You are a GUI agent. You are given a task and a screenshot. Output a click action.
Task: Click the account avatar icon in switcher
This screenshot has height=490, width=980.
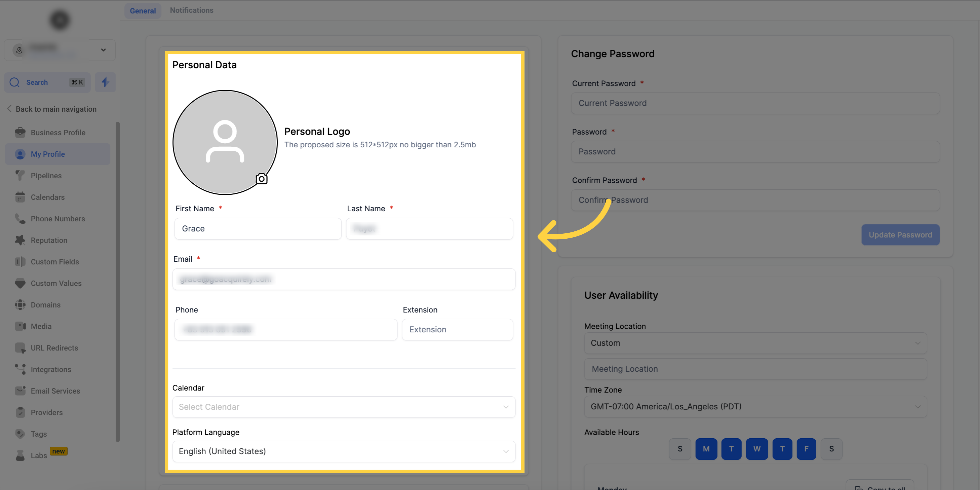click(x=19, y=50)
